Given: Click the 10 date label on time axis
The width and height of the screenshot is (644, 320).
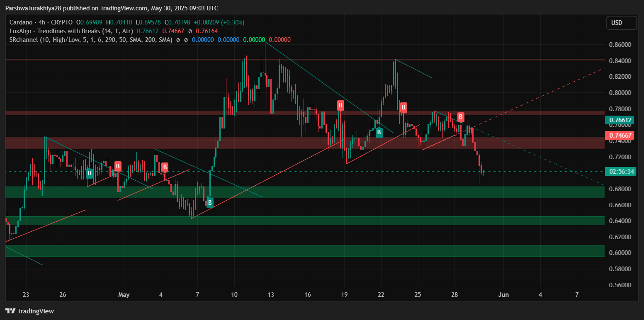Looking at the screenshot, I should coord(234,295).
